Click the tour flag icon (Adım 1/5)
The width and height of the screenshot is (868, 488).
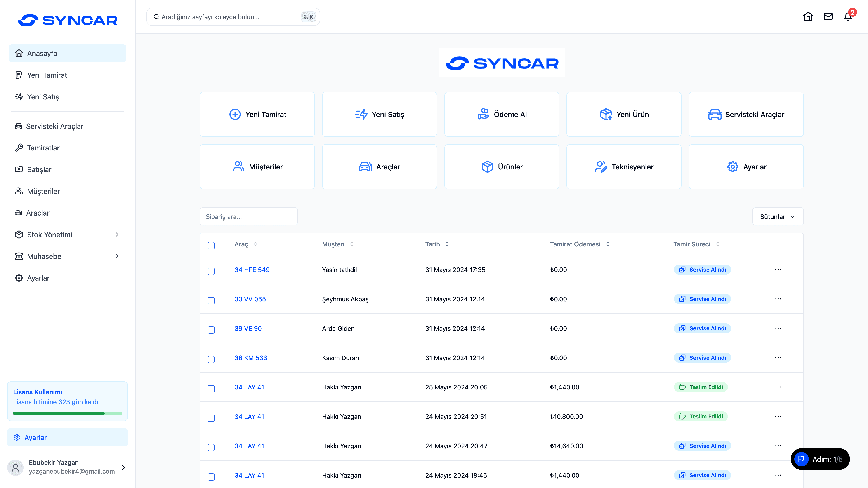click(x=801, y=459)
